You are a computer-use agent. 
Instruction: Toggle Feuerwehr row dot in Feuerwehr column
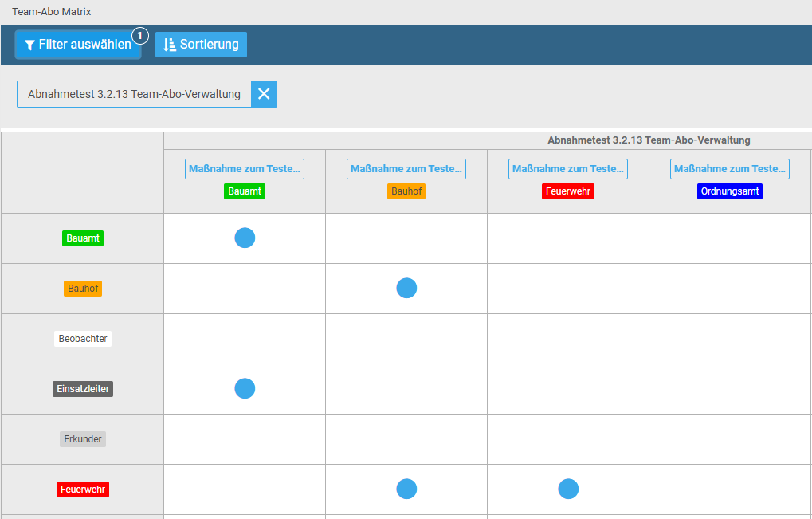pyautogui.click(x=568, y=489)
